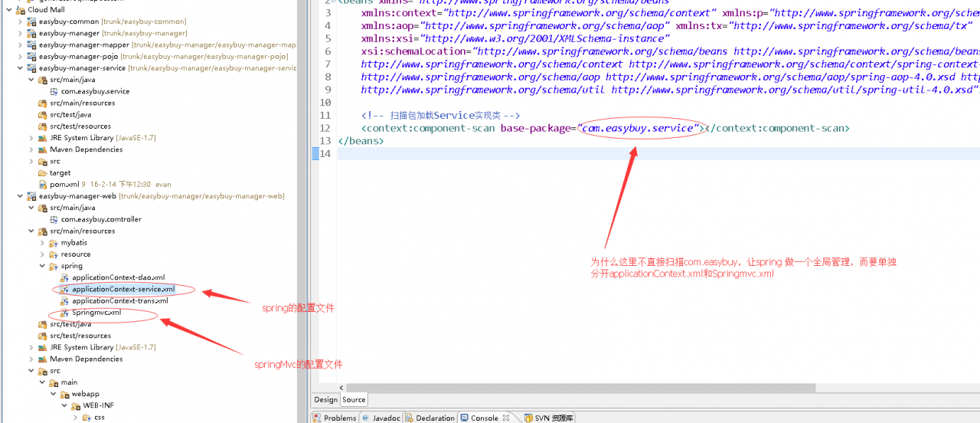Expand the css folder under WEB-INF
The image size is (980, 423).
(76, 418)
